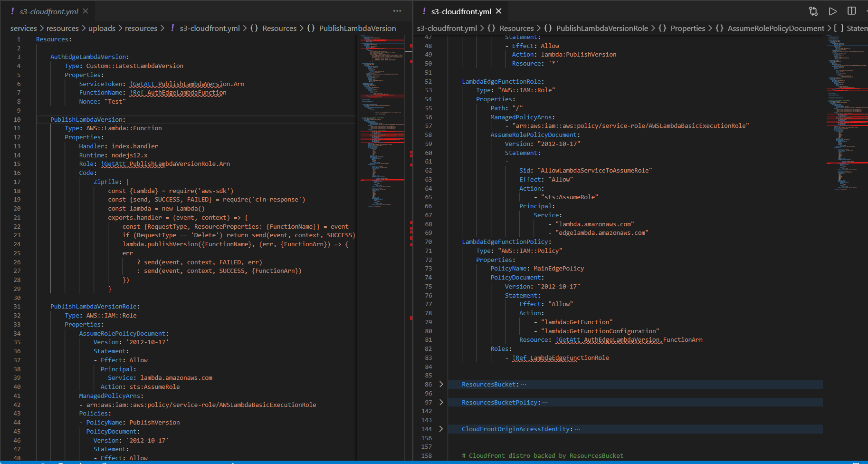Viewport: 868px width, 464px height.
Task: Click the Split Editor Right icon
Action: (x=851, y=11)
